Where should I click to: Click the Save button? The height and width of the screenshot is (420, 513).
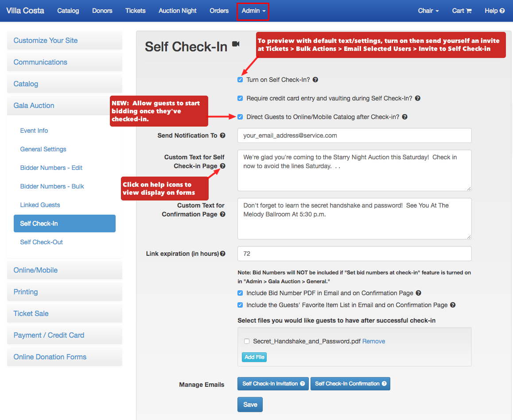click(x=250, y=405)
